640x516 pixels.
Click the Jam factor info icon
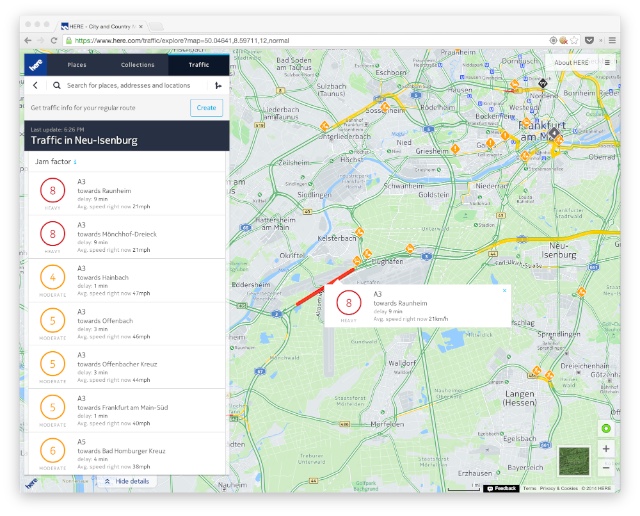(x=75, y=160)
